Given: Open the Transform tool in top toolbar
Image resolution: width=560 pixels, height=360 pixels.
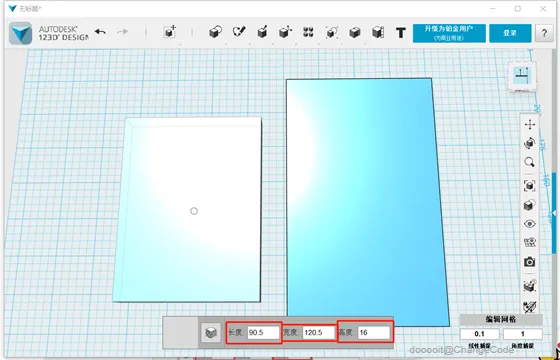Looking at the screenshot, I should pyautogui.click(x=170, y=32).
